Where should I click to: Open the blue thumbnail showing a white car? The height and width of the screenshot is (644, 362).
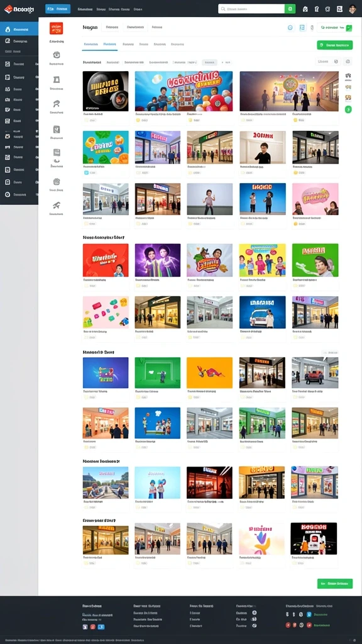(x=262, y=312)
